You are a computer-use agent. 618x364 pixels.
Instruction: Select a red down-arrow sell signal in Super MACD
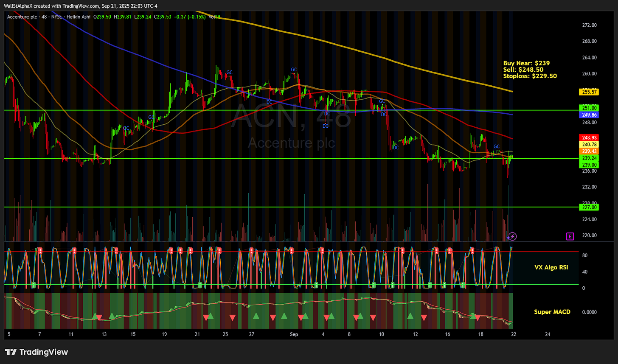231,316
